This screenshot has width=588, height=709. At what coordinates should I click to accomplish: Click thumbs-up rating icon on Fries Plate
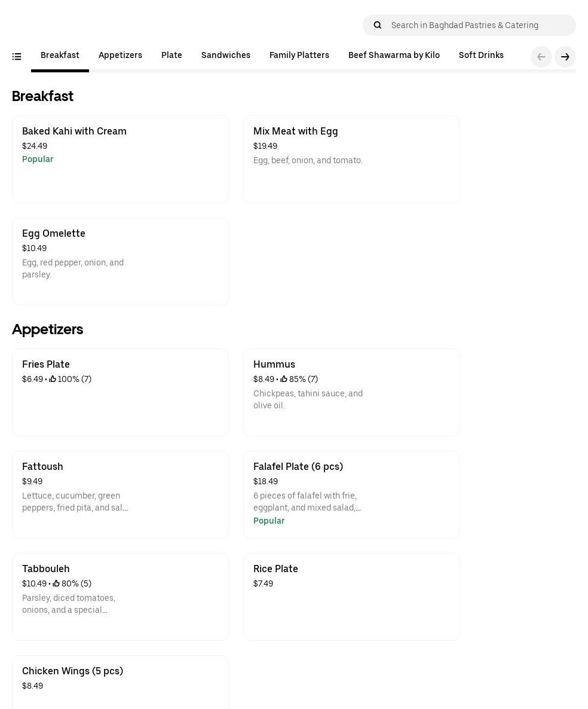tap(53, 379)
